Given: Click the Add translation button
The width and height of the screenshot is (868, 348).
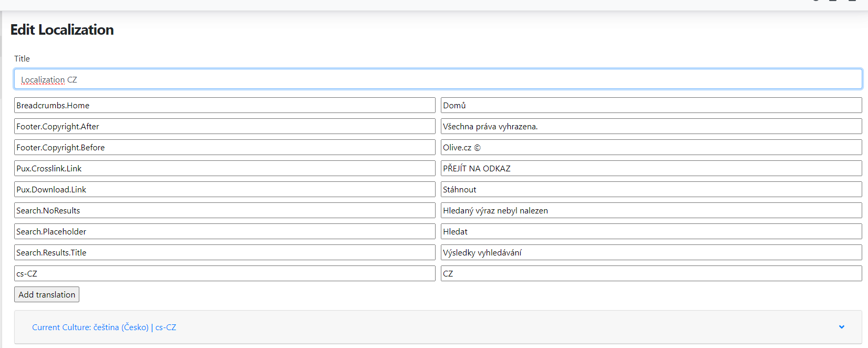Looking at the screenshot, I should click(x=47, y=294).
